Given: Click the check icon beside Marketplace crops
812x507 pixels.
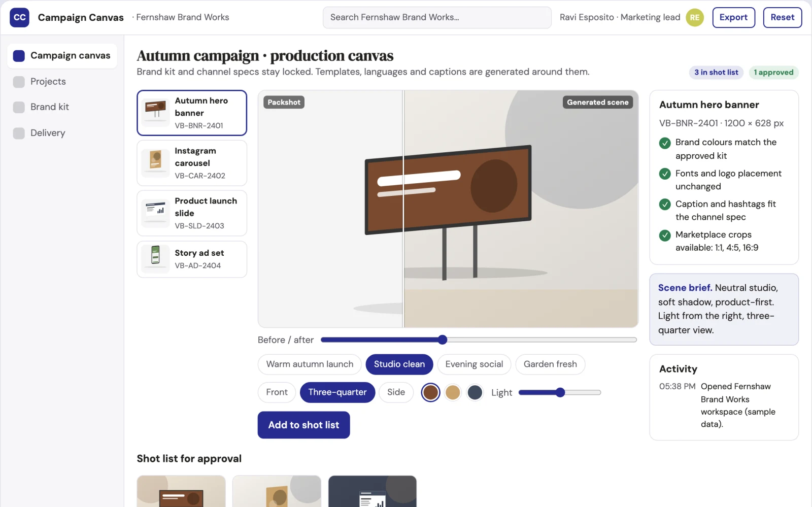Looking at the screenshot, I should coord(665,235).
